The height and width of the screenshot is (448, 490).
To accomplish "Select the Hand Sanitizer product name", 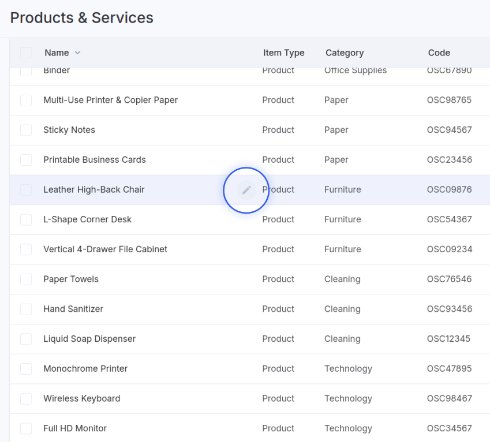I will click(x=73, y=309).
